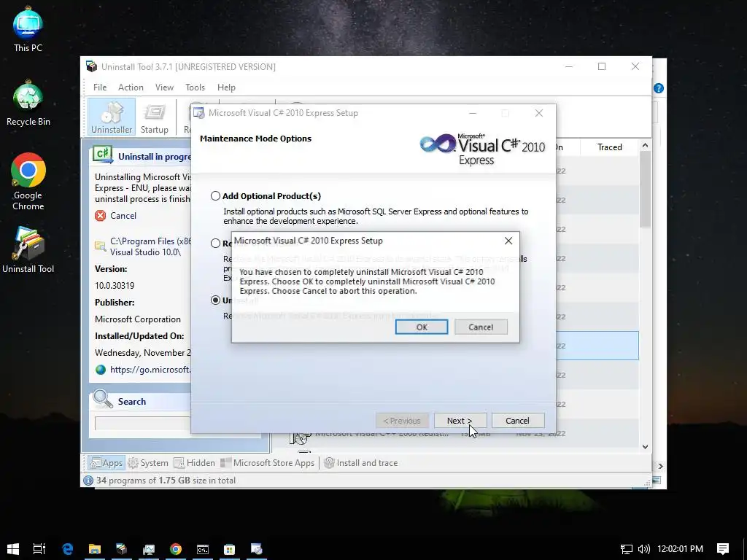The image size is (747, 560).
Task: Click the Search magnifier icon
Action: click(x=102, y=399)
